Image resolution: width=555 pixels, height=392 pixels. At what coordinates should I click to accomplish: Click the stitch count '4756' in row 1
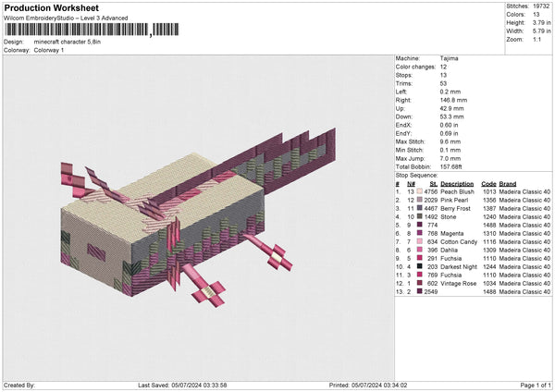[431, 191]
